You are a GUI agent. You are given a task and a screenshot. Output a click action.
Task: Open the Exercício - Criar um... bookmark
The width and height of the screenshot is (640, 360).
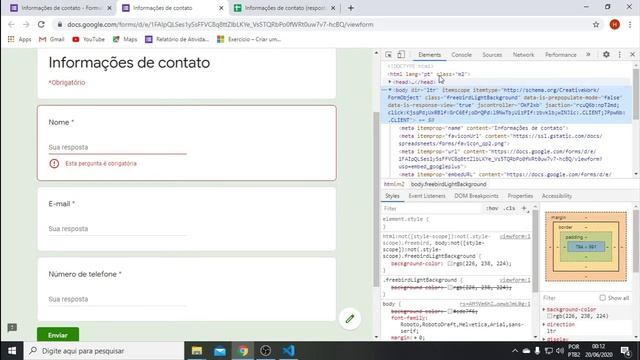[x=249, y=39]
